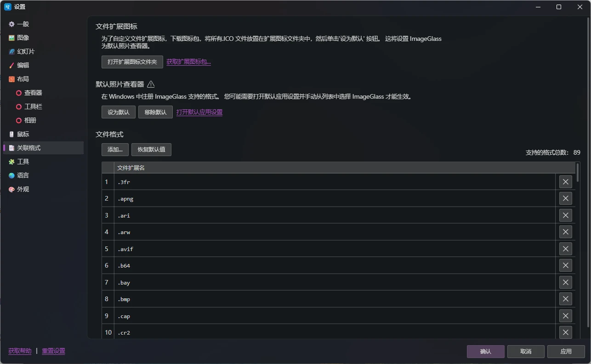Maximize the 设置 window
This screenshot has width=591, height=364.
pyautogui.click(x=559, y=7)
